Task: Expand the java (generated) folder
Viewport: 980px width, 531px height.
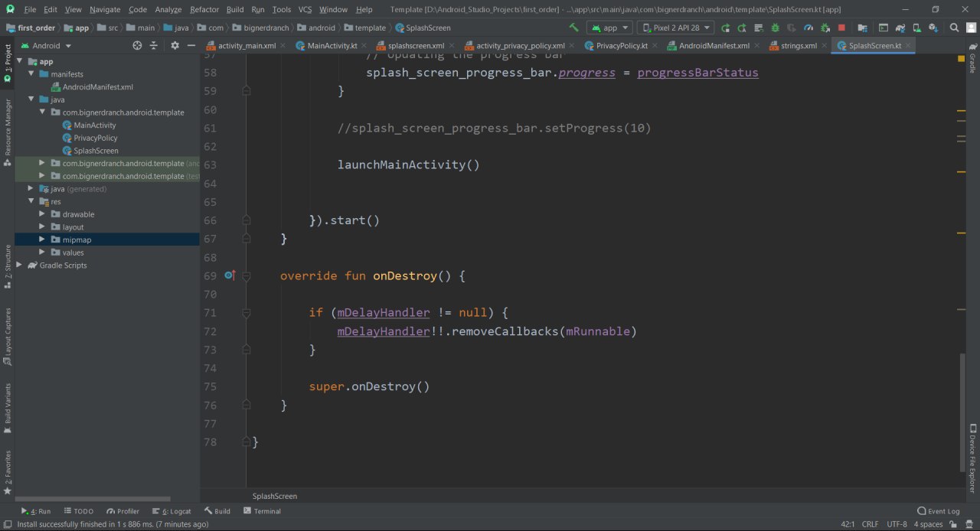Action: click(x=31, y=189)
